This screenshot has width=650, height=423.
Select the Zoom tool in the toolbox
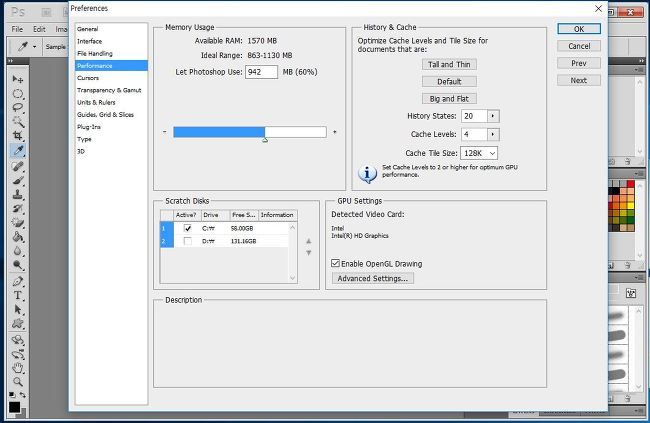click(x=17, y=382)
